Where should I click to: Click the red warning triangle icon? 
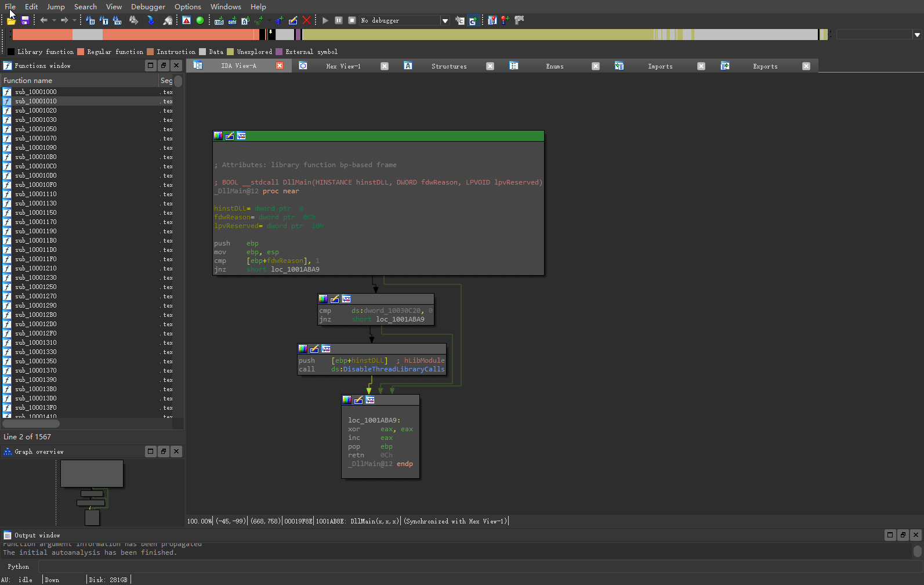pos(186,20)
